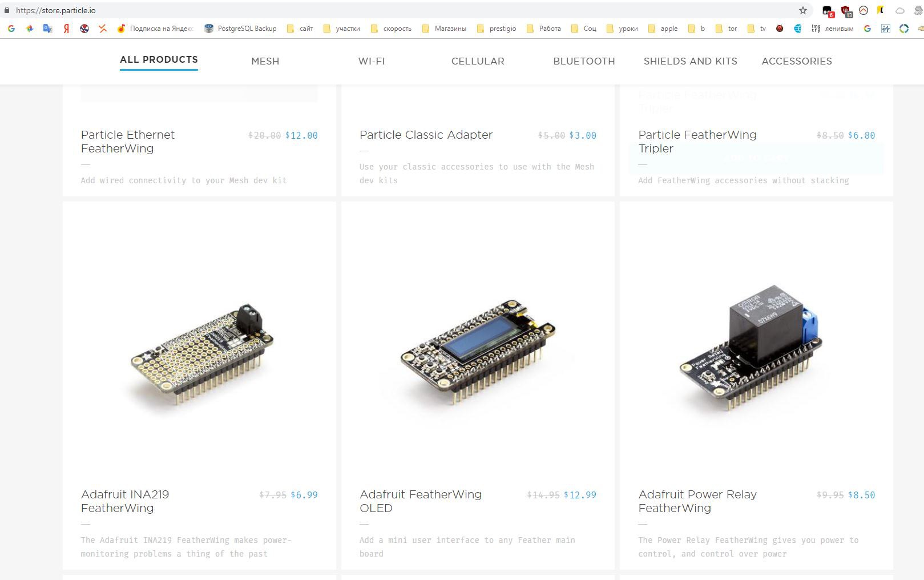The width and height of the screenshot is (924, 580).
Task: Open the Google bookmark right of ленивым
Action: [867, 28]
